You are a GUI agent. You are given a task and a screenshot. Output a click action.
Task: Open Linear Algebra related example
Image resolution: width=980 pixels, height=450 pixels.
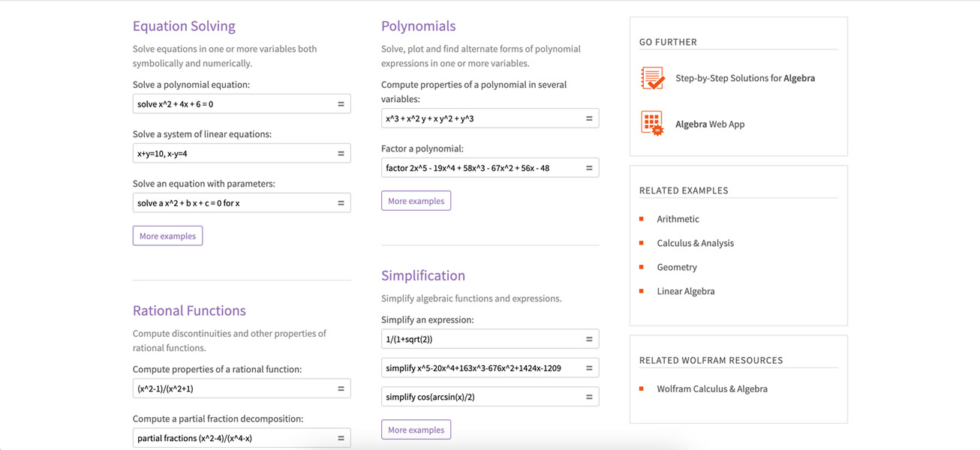685,291
